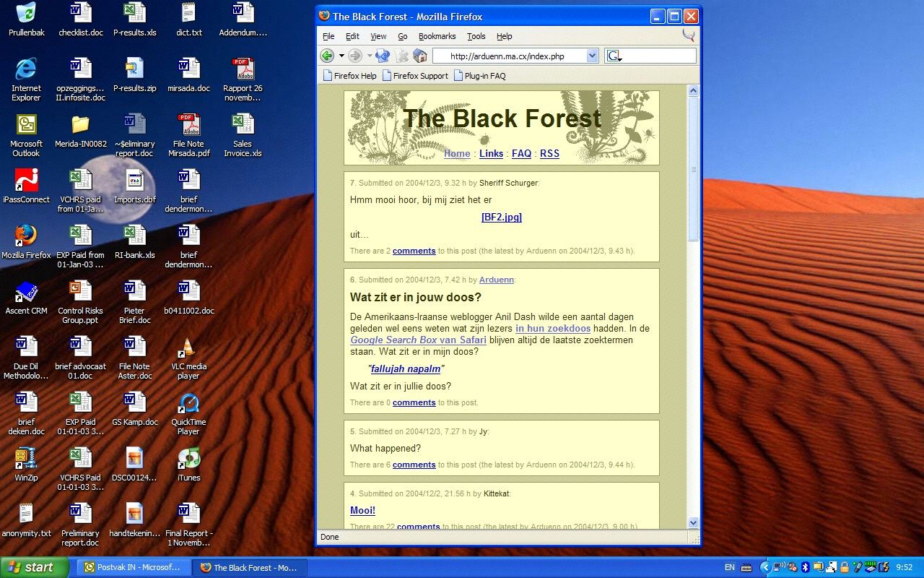
Task: Open the Forward button history dropdown
Action: [370, 56]
